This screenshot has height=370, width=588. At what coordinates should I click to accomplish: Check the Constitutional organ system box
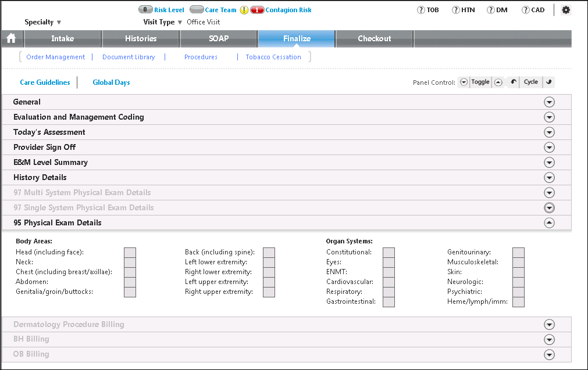389,253
